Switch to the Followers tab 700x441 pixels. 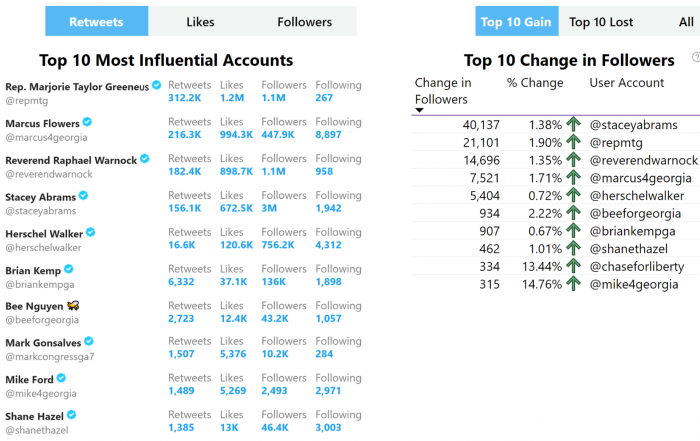304,21
